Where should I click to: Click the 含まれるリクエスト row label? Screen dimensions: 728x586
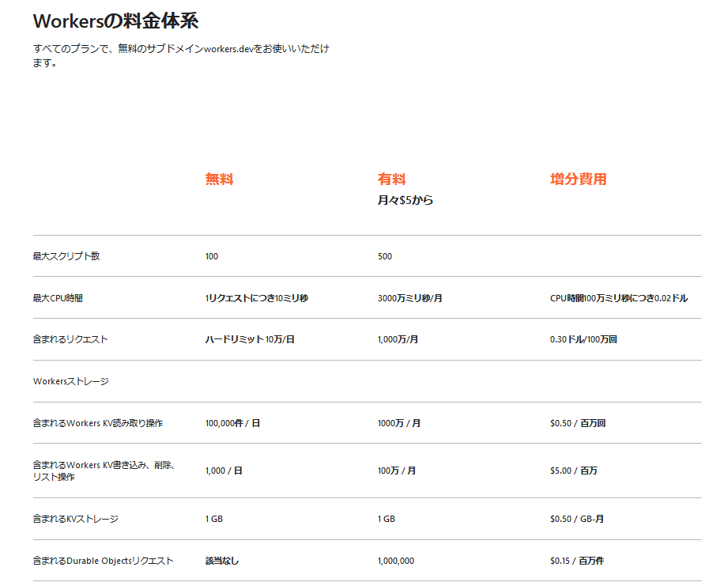coord(70,339)
